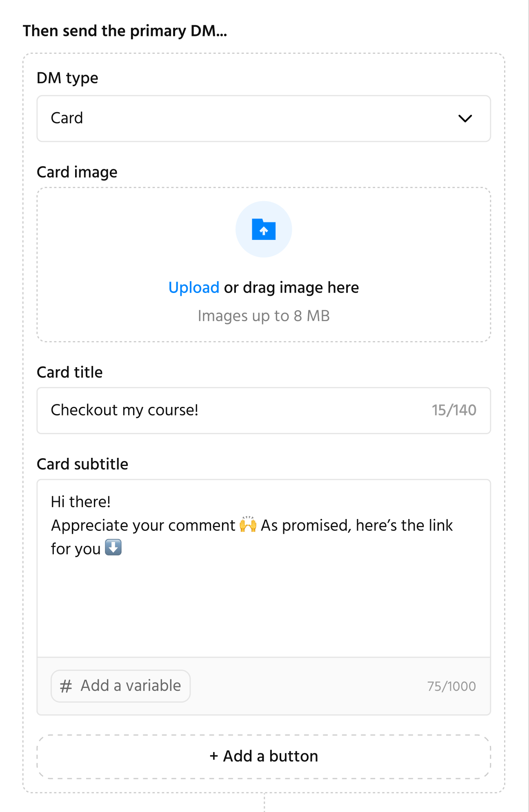Click the 'Images up to 8 MB' hint text
Image resolution: width=529 pixels, height=812 pixels.
tap(264, 316)
